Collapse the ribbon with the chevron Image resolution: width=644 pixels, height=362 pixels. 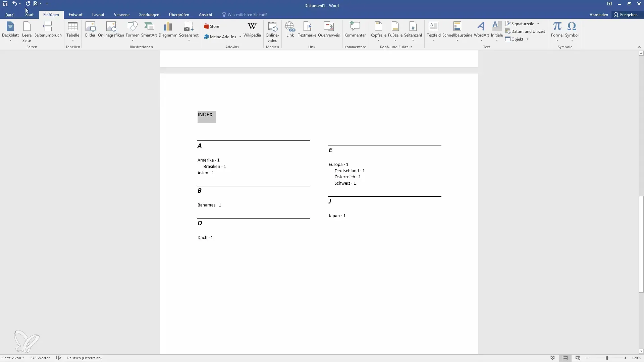point(639,47)
